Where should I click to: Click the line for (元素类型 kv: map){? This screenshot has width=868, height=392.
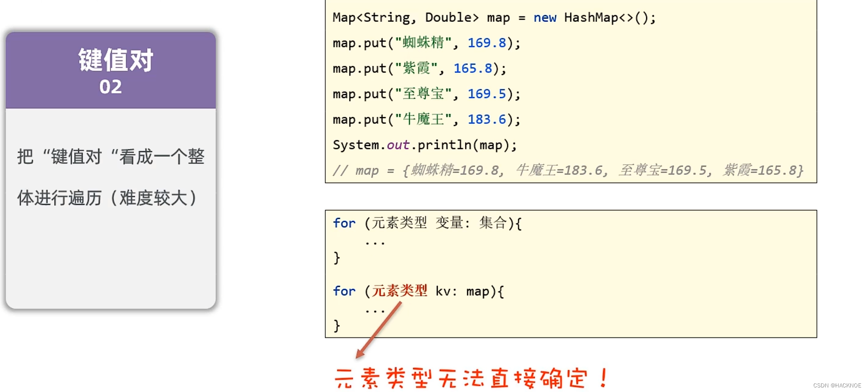[418, 291]
